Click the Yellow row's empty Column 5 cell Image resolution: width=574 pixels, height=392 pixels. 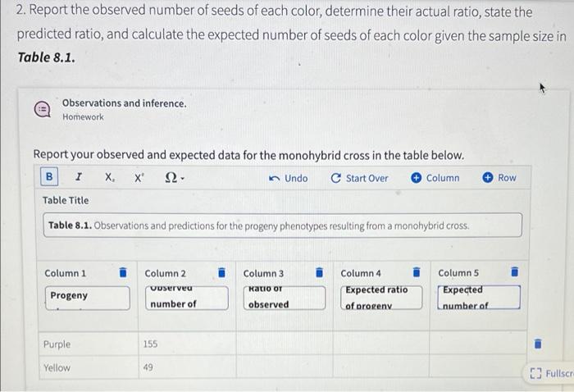(x=478, y=366)
